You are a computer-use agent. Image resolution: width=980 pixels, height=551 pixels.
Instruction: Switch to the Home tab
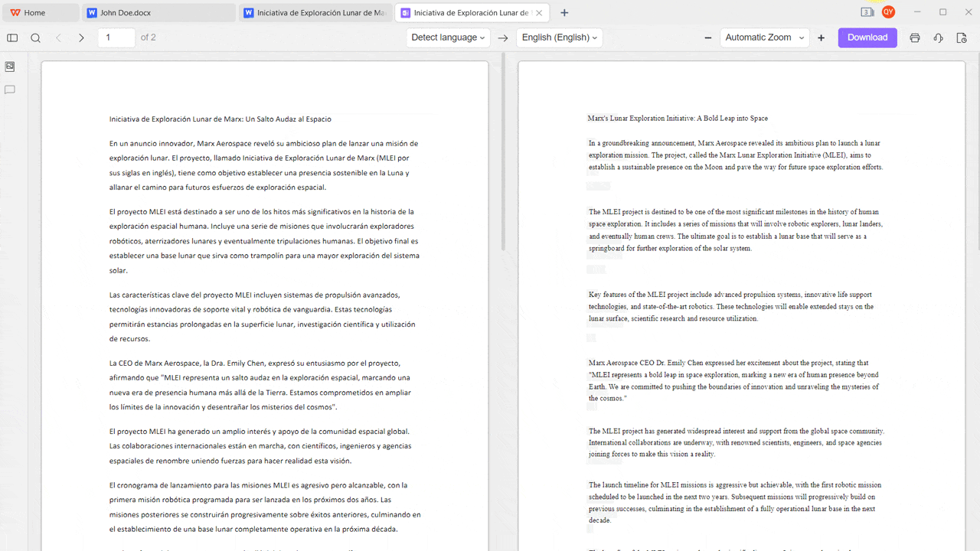[x=40, y=13]
